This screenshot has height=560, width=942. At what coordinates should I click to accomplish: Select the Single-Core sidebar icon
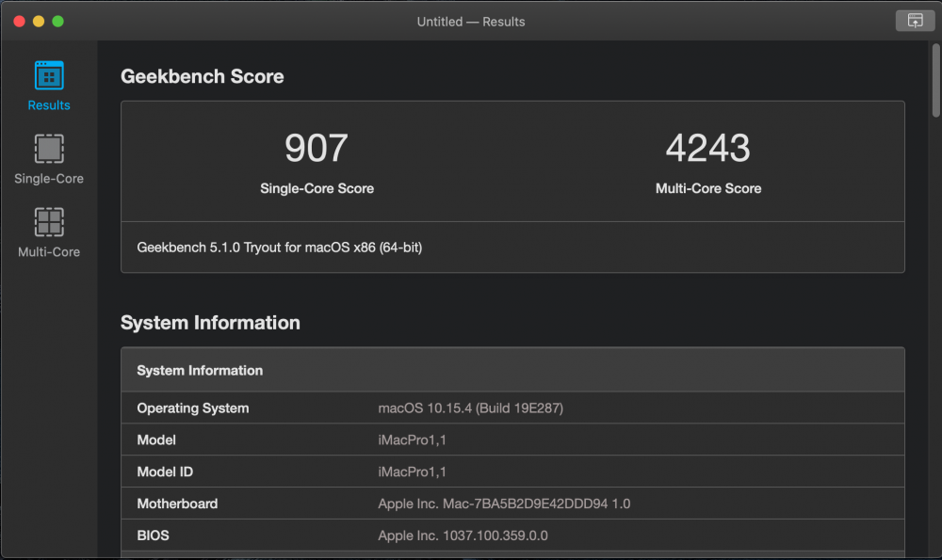coord(49,149)
